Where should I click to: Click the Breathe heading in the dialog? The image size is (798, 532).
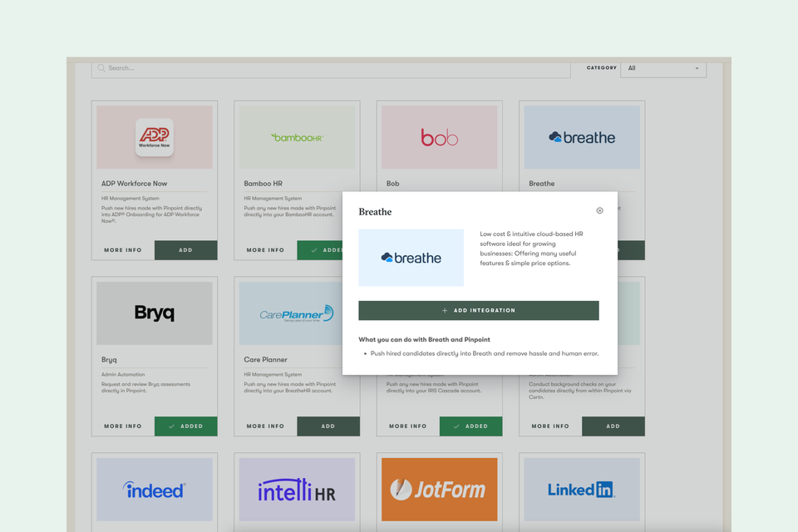(375, 212)
